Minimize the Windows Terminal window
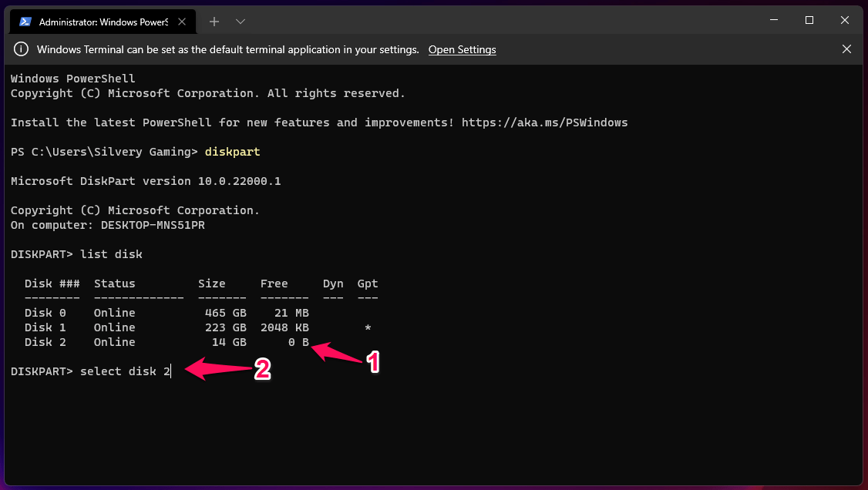868x490 pixels. click(x=772, y=20)
